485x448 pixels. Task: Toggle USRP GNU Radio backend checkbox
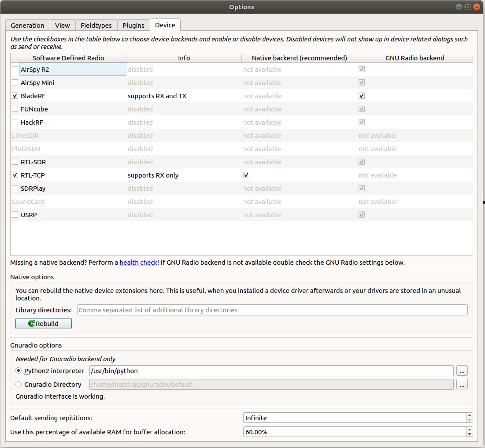[362, 215]
